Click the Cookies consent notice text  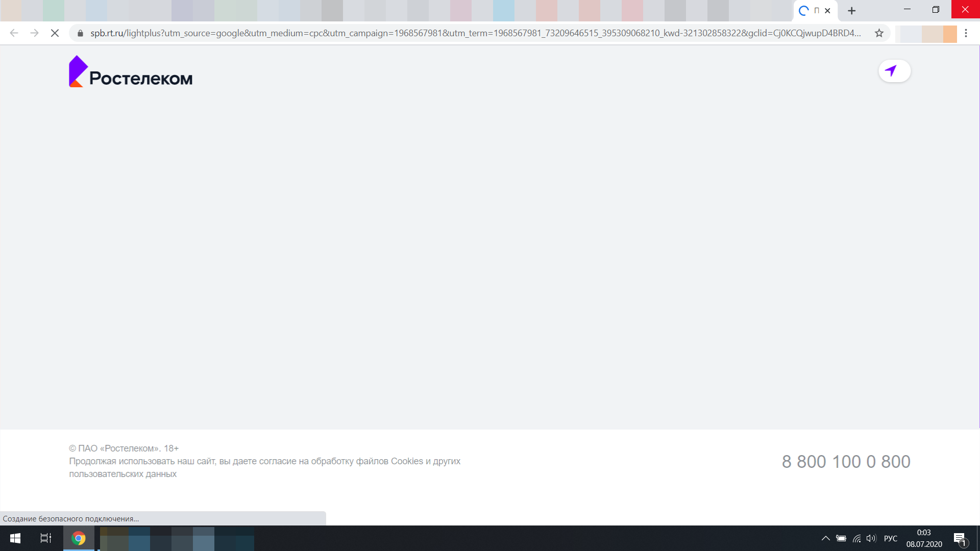click(x=264, y=467)
